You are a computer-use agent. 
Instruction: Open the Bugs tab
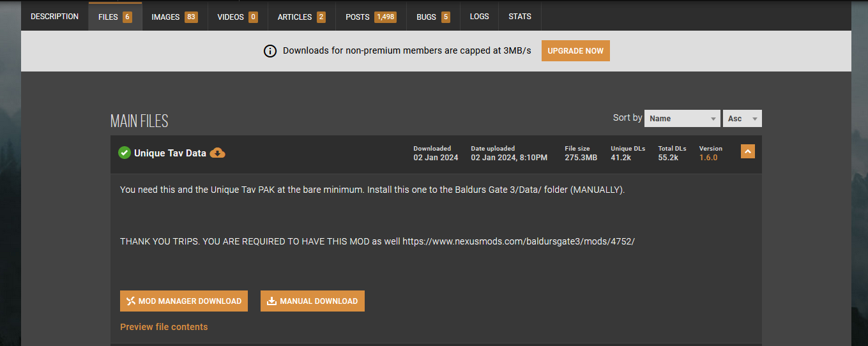pos(432,17)
